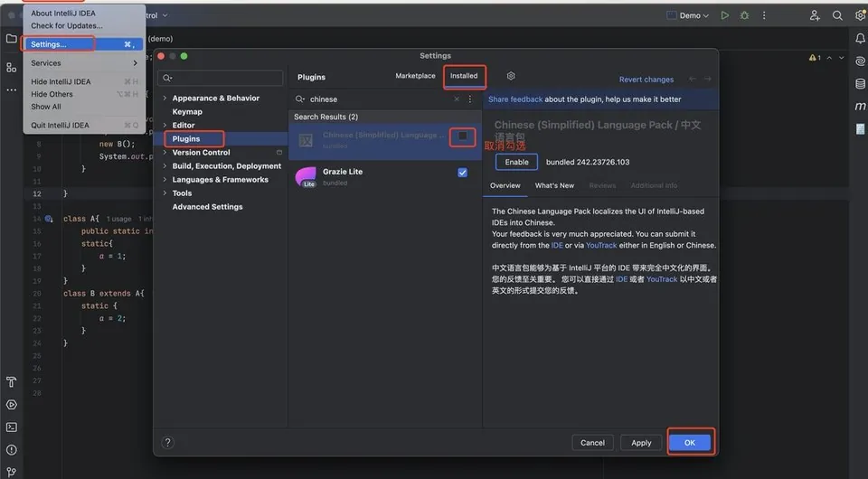Click the Enable plugin button
This screenshot has height=479, width=868.
516,162
